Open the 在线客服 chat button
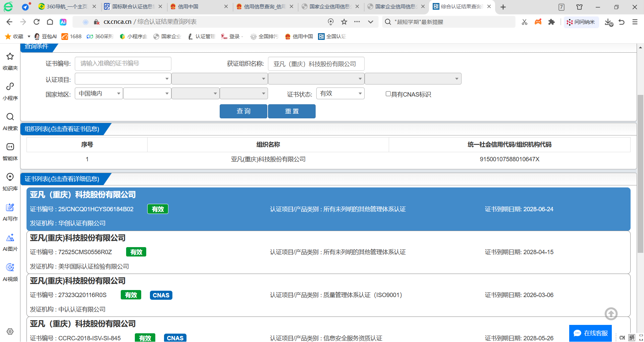 (x=590, y=333)
